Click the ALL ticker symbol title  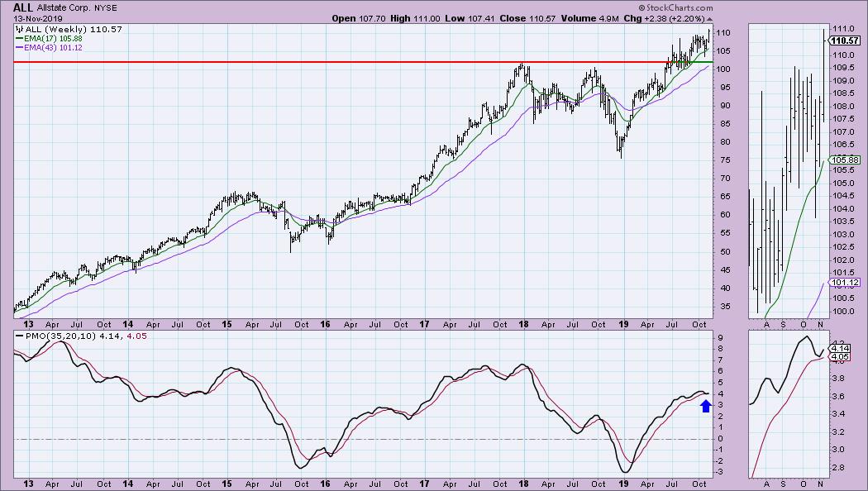click(x=23, y=7)
